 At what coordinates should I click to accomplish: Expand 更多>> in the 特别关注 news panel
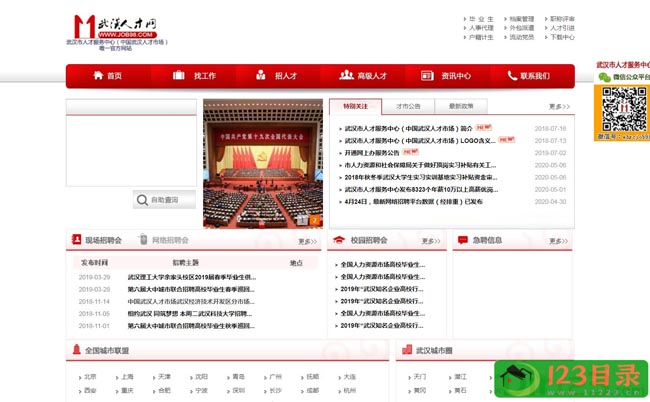point(558,106)
